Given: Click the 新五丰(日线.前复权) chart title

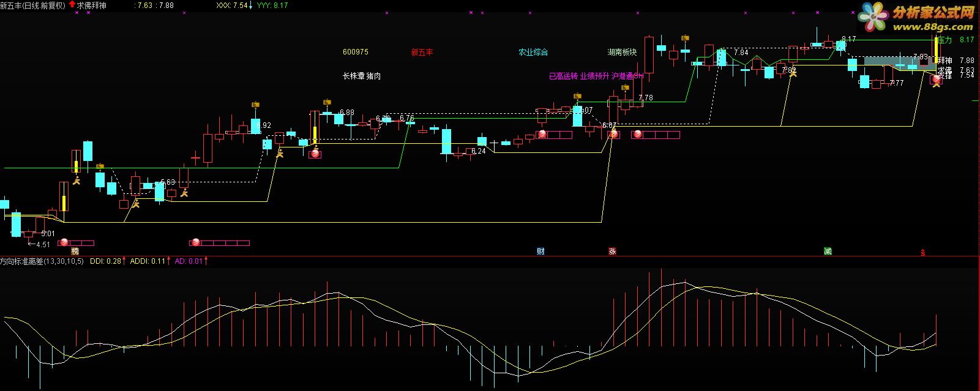Looking at the screenshot, I should coord(32,6).
